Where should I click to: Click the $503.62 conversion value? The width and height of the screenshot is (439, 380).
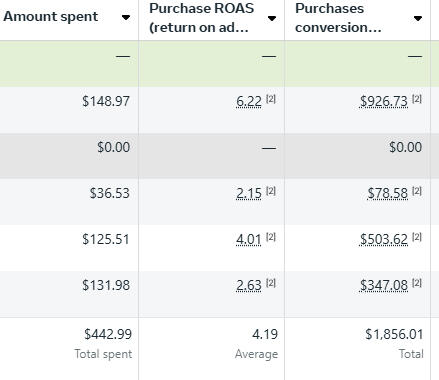tap(384, 239)
